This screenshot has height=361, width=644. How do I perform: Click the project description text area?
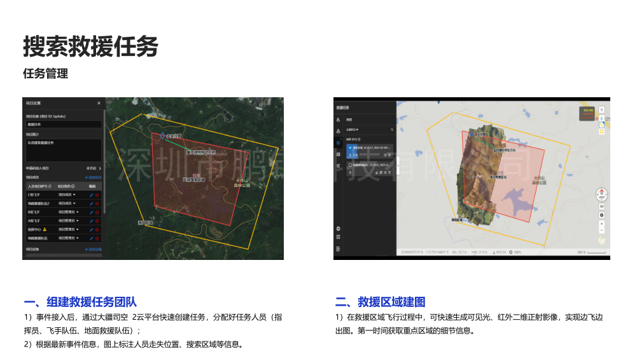[x=62, y=150]
